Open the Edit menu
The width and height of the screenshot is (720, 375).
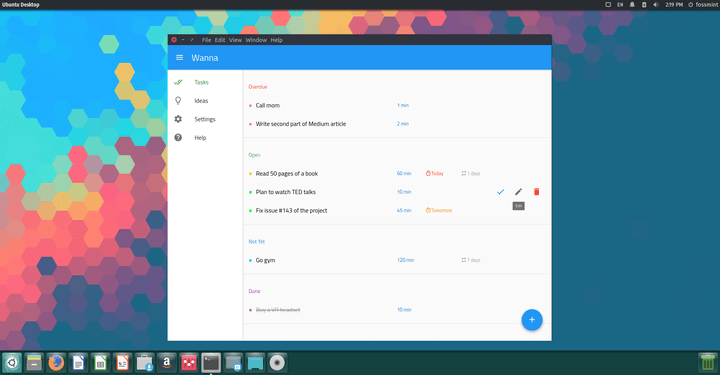[x=220, y=40]
